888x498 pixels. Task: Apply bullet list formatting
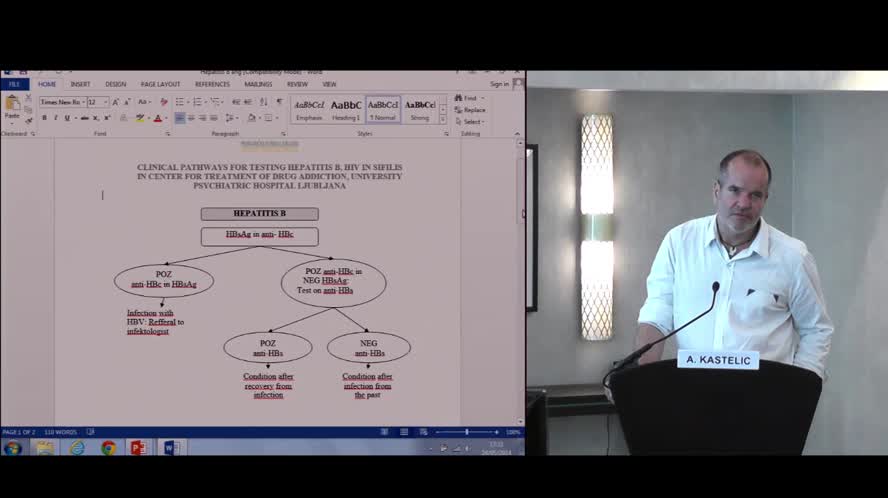pyautogui.click(x=180, y=102)
